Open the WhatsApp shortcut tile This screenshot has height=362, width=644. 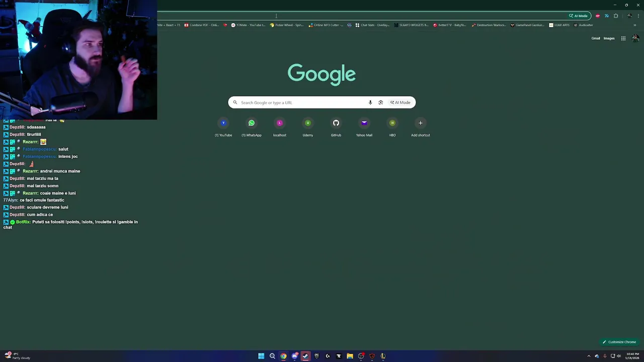click(252, 128)
